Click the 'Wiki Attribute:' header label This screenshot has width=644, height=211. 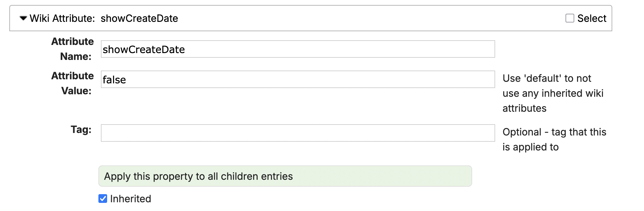62,18
